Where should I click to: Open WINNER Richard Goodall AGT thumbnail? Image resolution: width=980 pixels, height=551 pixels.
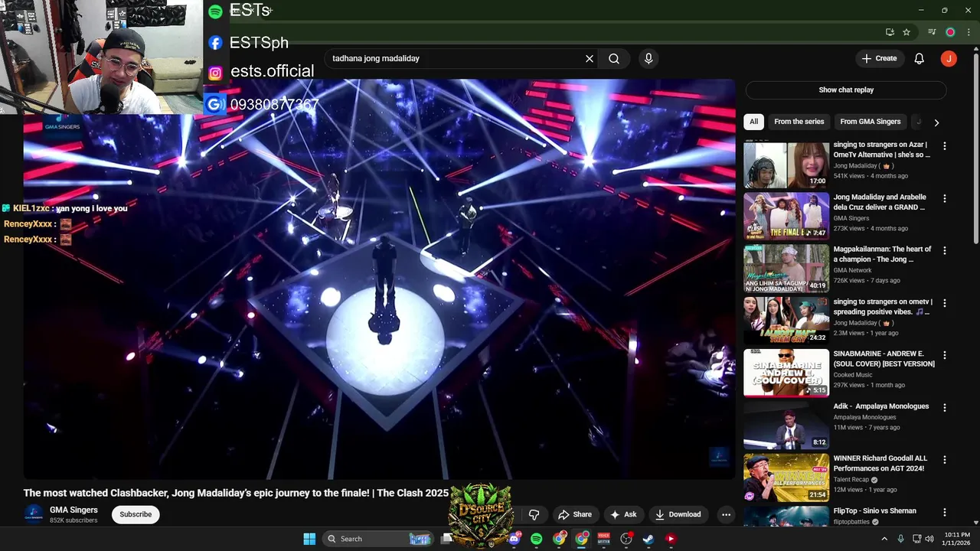[786, 478]
